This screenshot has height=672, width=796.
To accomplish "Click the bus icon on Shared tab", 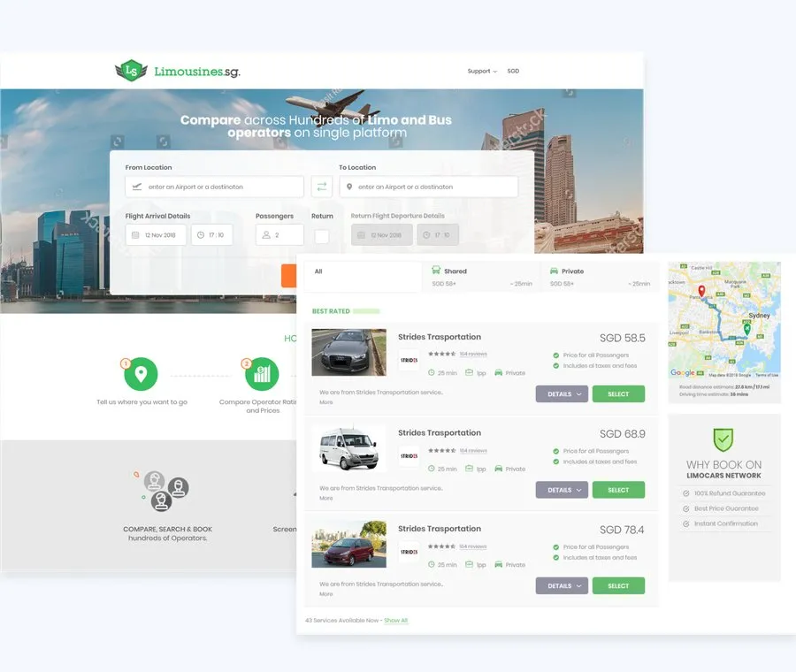I will click(x=435, y=270).
